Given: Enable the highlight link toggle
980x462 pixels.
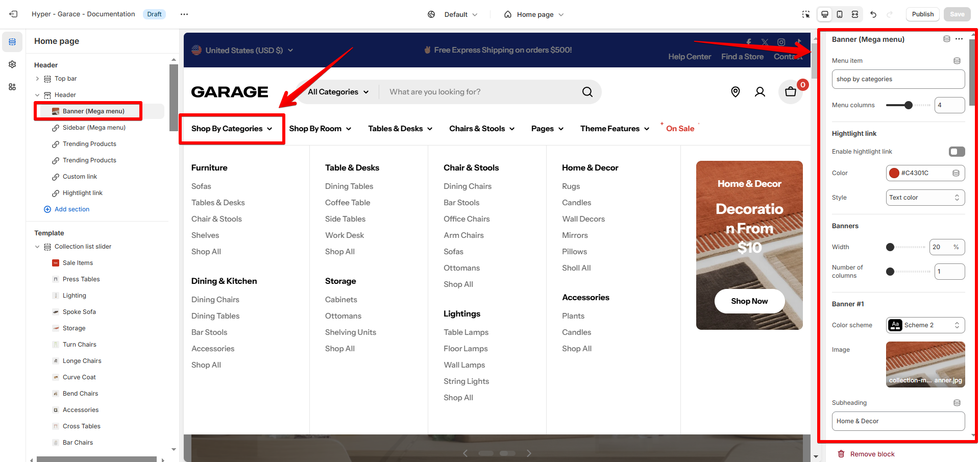Looking at the screenshot, I should click(957, 152).
